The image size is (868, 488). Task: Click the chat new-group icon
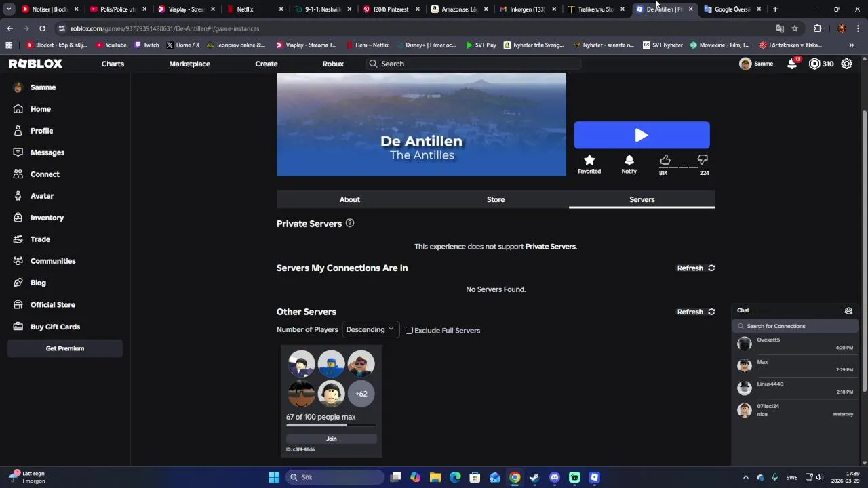click(x=848, y=310)
